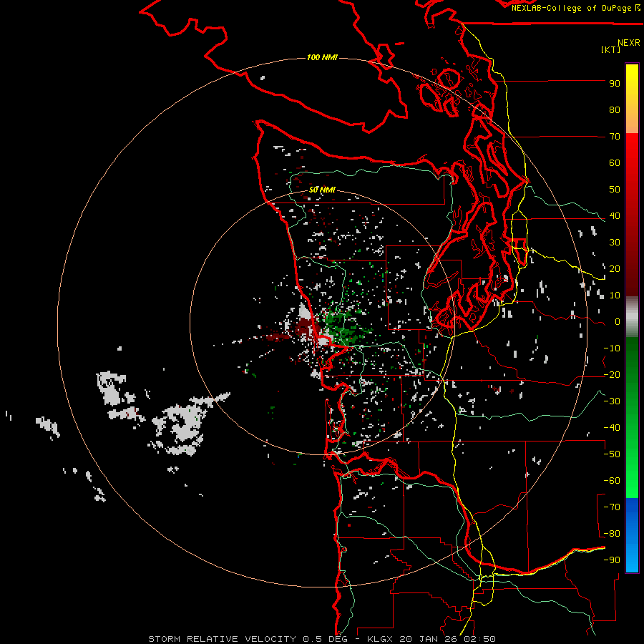Click the "NEXR" label above the color scale
The image size is (644, 644).
629,43
